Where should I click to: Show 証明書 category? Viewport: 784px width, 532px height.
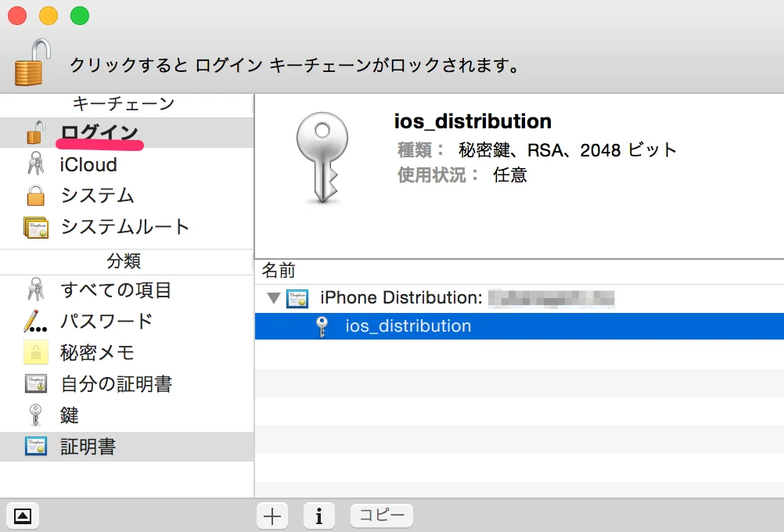[127, 447]
